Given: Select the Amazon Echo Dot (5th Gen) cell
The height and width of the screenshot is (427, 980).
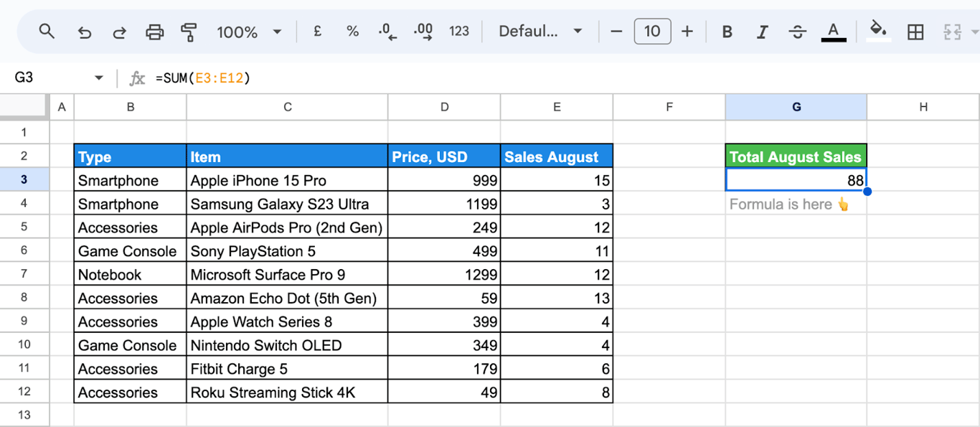Looking at the screenshot, I should [287, 298].
